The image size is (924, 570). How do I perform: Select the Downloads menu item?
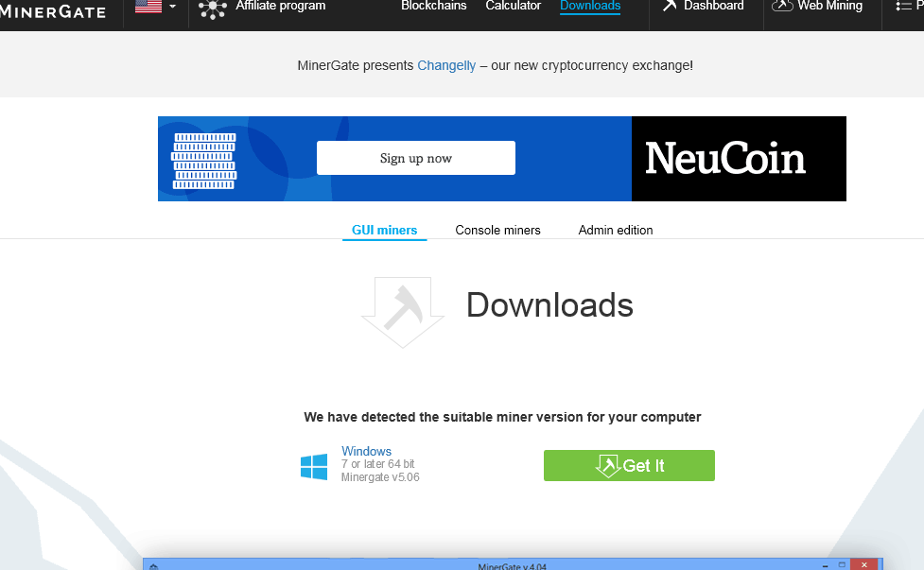tap(590, 6)
